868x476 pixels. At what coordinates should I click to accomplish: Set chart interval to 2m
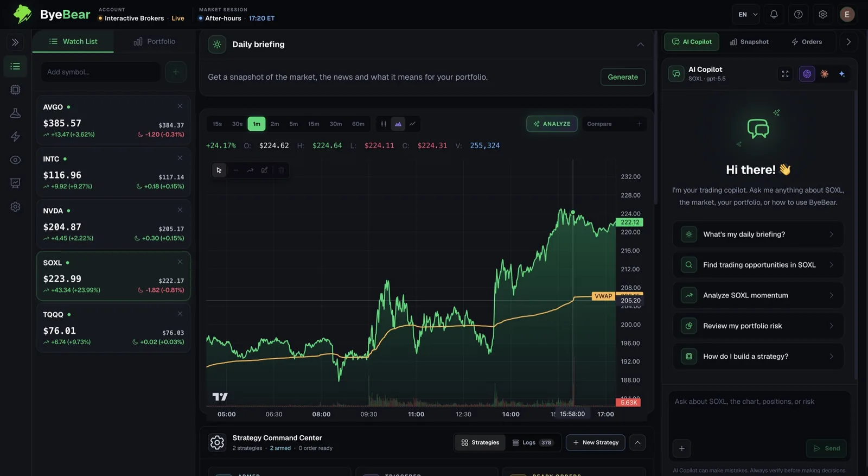(275, 124)
